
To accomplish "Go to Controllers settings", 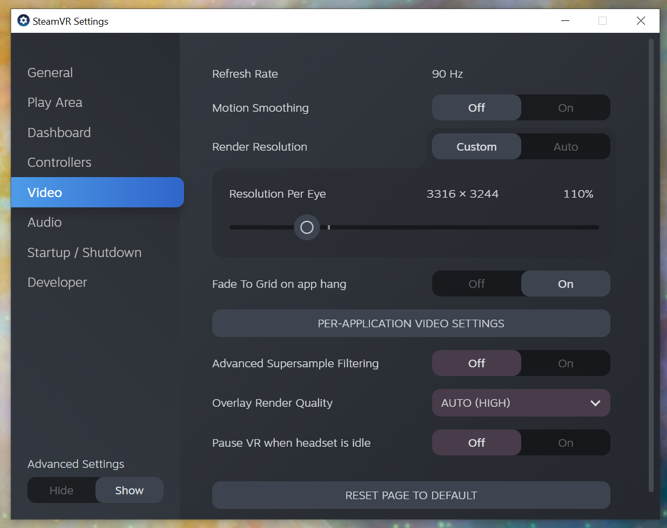I will [59, 163].
